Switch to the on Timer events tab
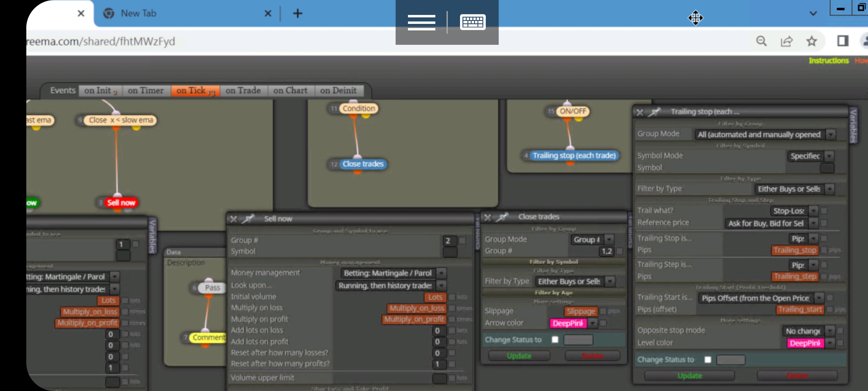The height and width of the screenshot is (391, 868). (x=146, y=90)
